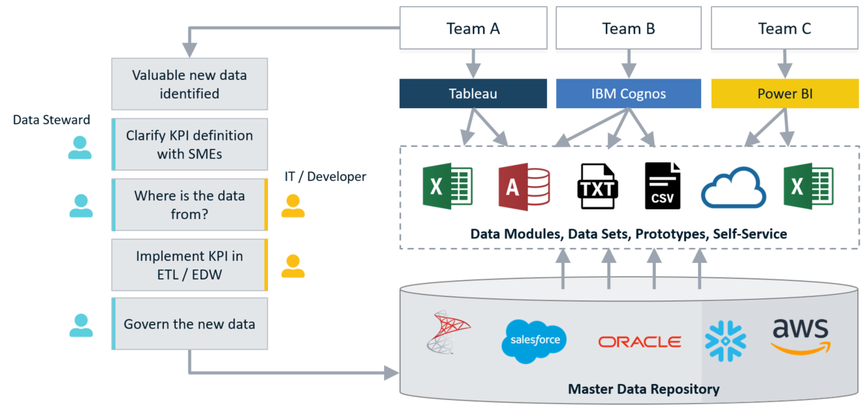The height and width of the screenshot is (413, 868).
Task: Click the Data Modules, Data Sets, Prototypes, Self-Service caption
Action: [x=629, y=234]
